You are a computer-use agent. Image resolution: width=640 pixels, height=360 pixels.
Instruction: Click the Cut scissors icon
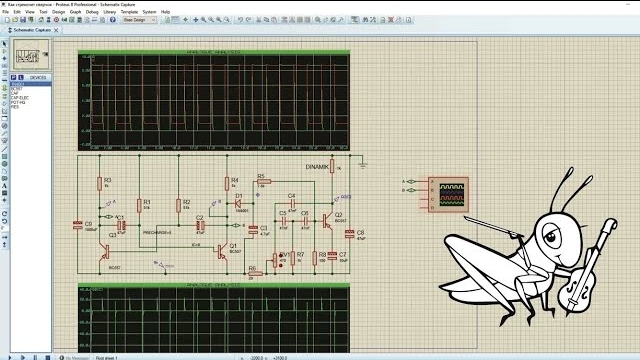click(258, 20)
